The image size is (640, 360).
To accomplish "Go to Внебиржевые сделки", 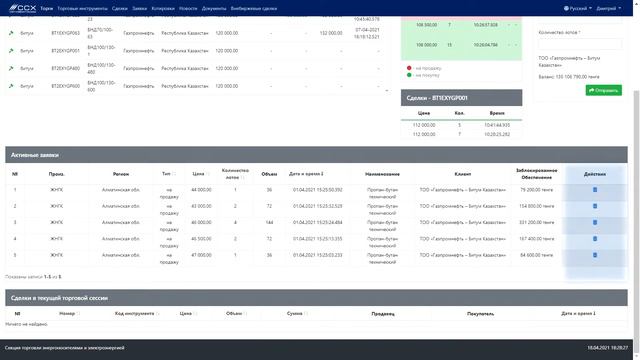I will coord(253,8).
